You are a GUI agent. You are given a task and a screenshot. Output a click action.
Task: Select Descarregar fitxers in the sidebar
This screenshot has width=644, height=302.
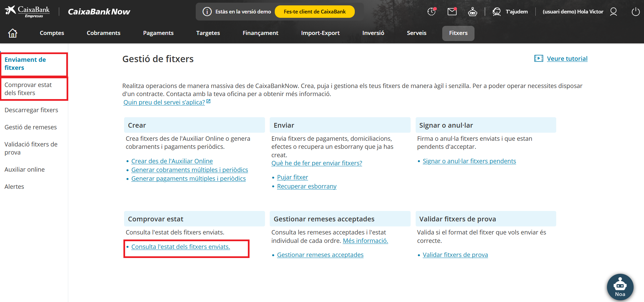tap(31, 110)
